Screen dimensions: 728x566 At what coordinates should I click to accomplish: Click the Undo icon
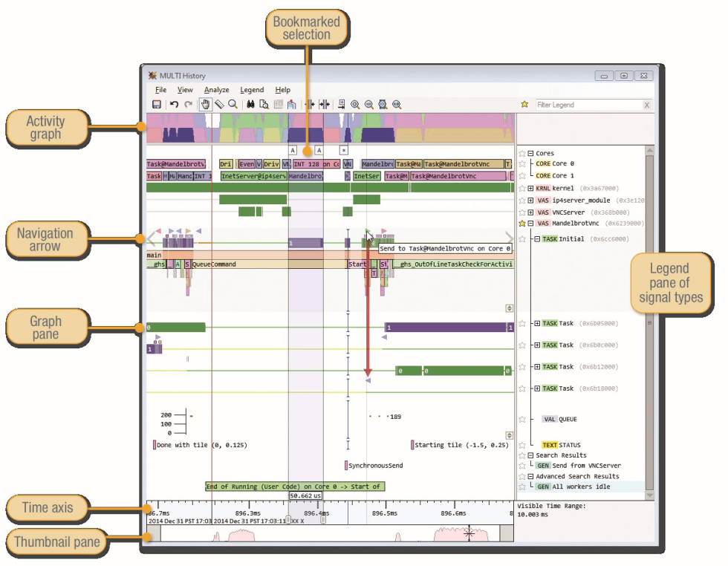174,104
